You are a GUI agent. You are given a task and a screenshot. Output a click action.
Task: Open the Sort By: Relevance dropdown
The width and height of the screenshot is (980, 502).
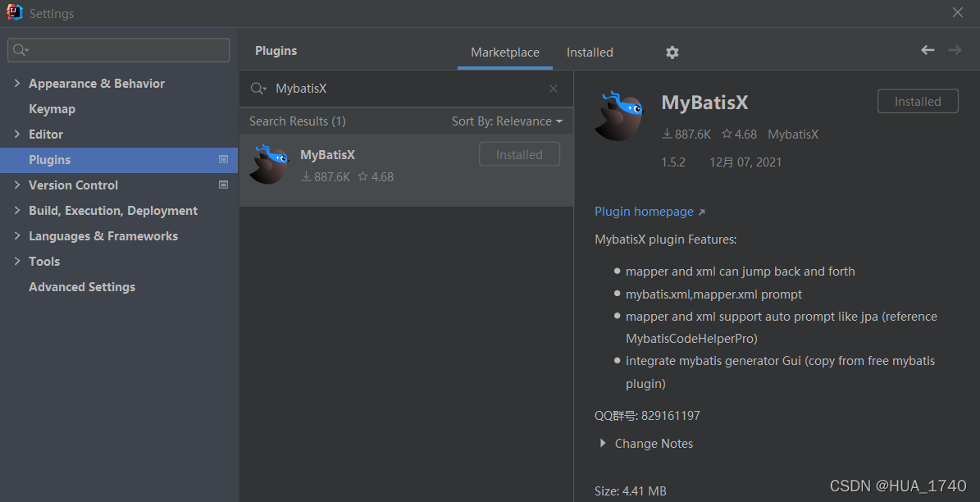pos(507,121)
